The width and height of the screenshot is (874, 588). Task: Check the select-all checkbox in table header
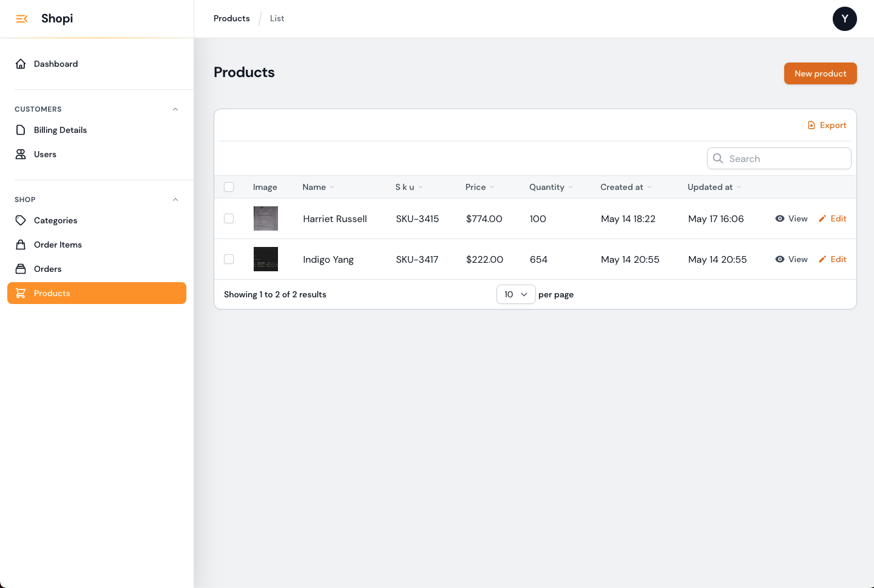tap(229, 187)
